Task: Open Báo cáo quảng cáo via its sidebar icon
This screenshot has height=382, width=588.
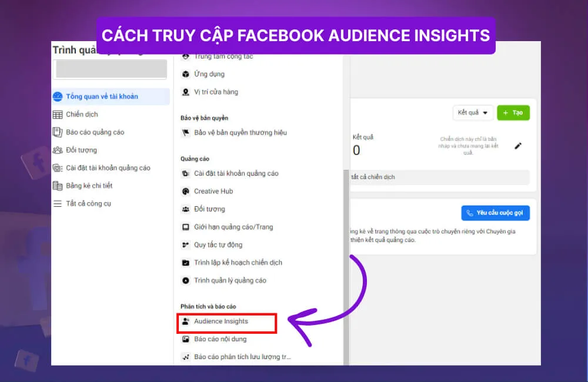Action: (x=59, y=132)
